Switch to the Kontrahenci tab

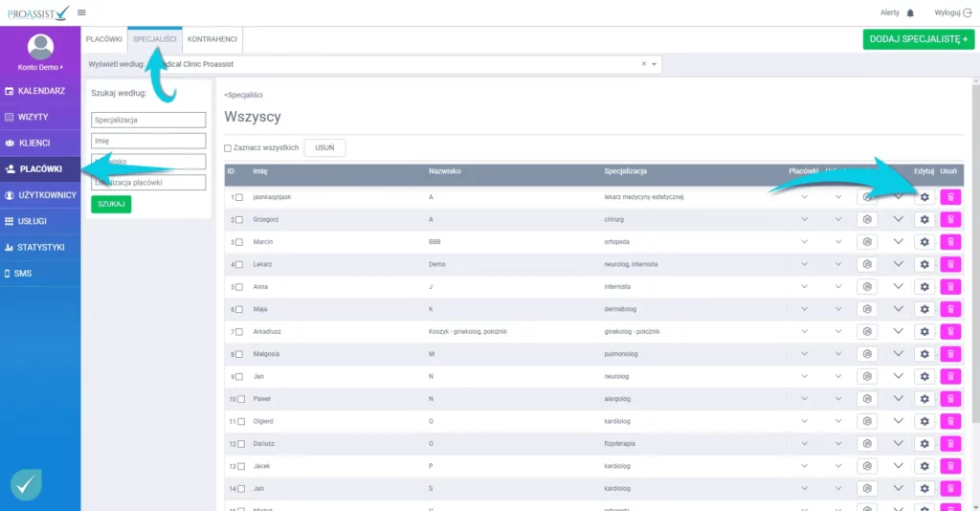(x=213, y=39)
